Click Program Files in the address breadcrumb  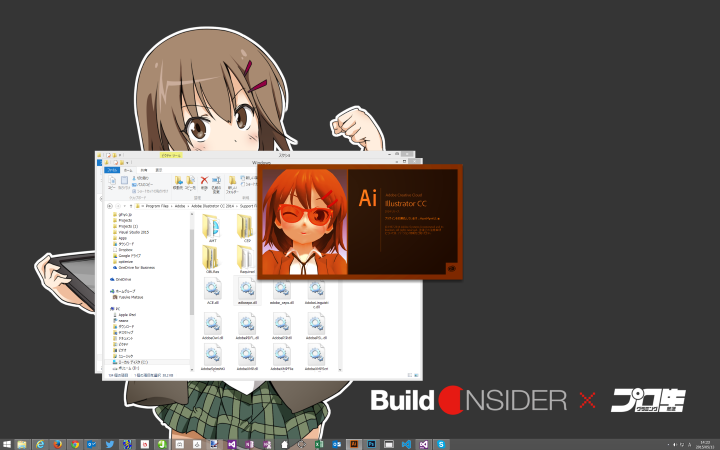coord(160,204)
